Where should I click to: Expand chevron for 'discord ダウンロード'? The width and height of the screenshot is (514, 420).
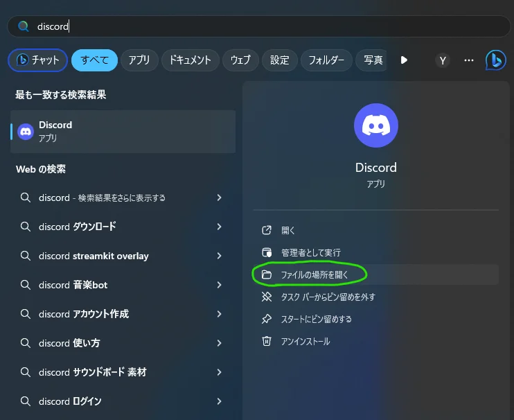coord(220,227)
